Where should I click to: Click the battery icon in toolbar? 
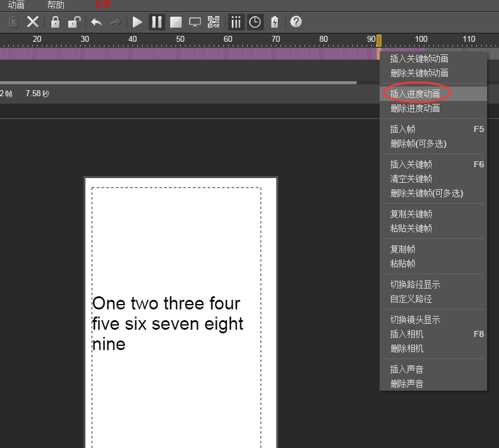275,22
